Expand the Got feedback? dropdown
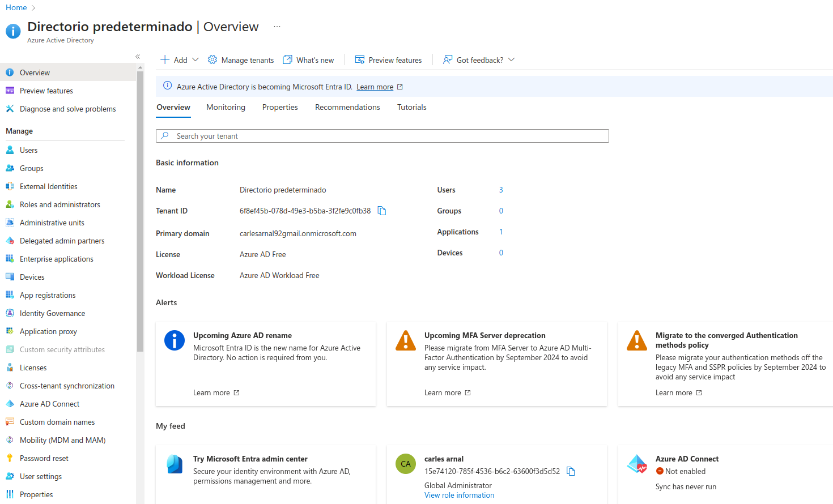 coord(479,60)
